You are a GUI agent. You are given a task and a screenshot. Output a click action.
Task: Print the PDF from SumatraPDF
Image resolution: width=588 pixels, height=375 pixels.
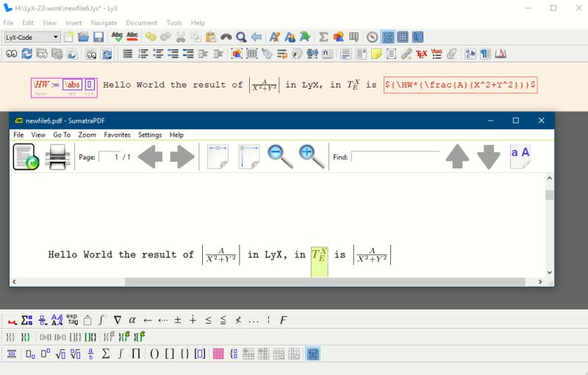click(57, 157)
